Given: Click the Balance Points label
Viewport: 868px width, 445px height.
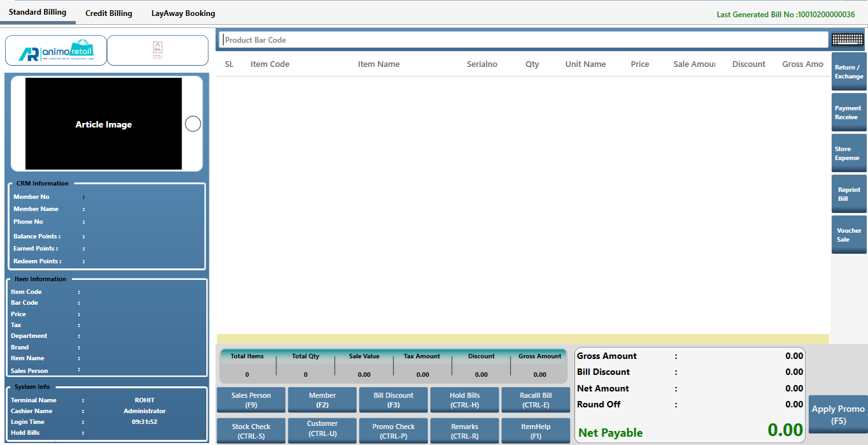Looking at the screenshot, I should (37, 237).
